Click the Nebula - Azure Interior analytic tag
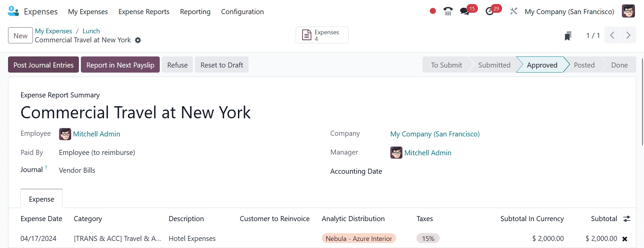 359,239
